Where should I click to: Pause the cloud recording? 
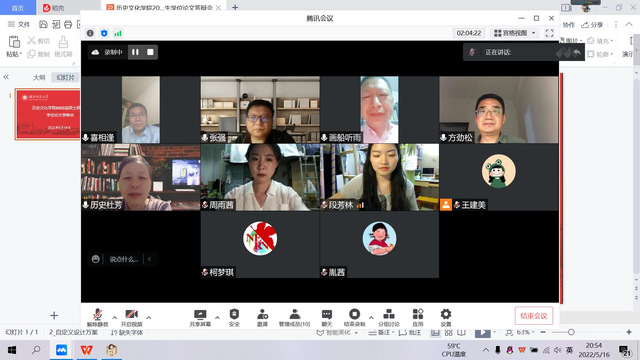(x=135, y=52)
